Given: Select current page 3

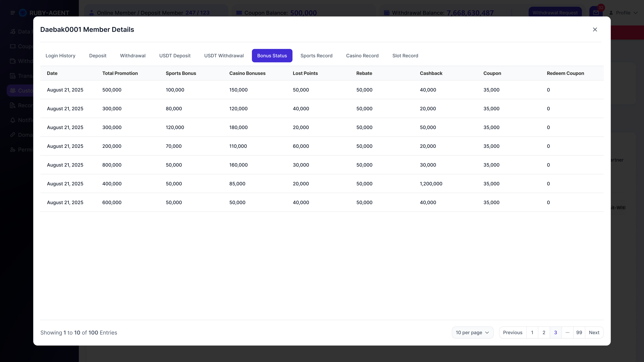Looking at the screenshot, I should click(x=555, y=333).
